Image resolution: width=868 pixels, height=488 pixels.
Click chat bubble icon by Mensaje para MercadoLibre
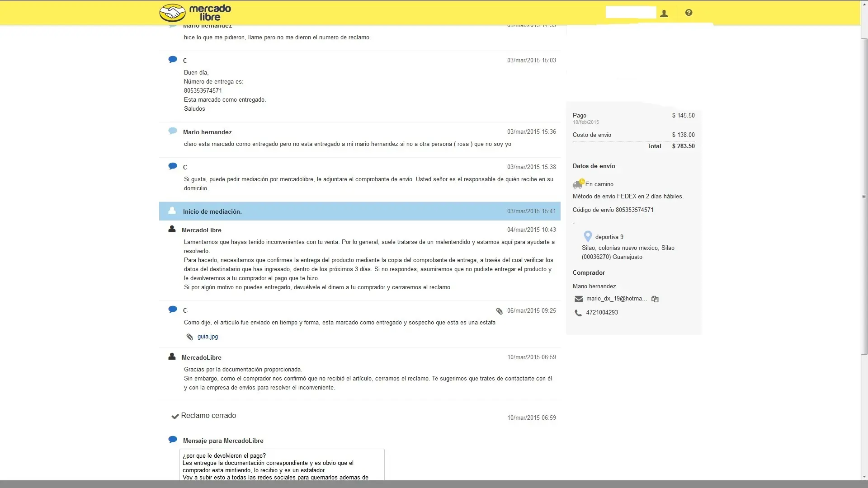click(173, 440)
